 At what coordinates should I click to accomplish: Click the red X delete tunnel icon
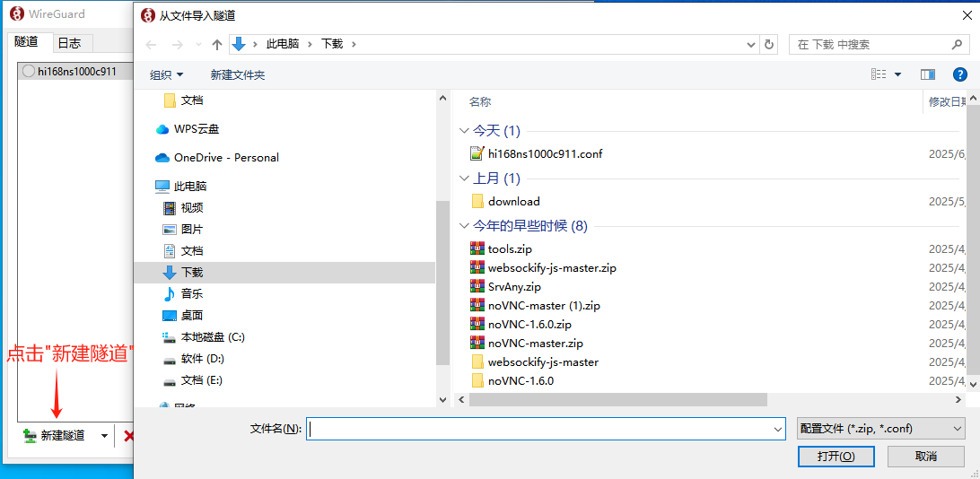coord(128,436)
